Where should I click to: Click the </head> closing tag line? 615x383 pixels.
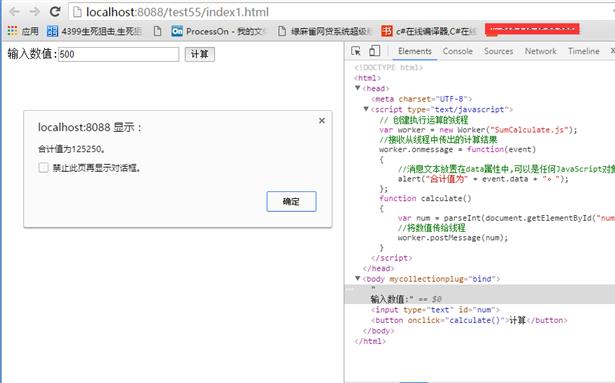click(x=378, y=268)
